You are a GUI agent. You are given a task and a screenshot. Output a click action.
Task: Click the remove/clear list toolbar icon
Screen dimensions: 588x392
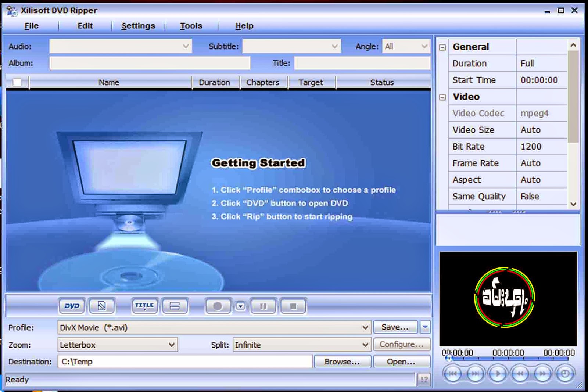pyautogui.click(x=102, y=306)
